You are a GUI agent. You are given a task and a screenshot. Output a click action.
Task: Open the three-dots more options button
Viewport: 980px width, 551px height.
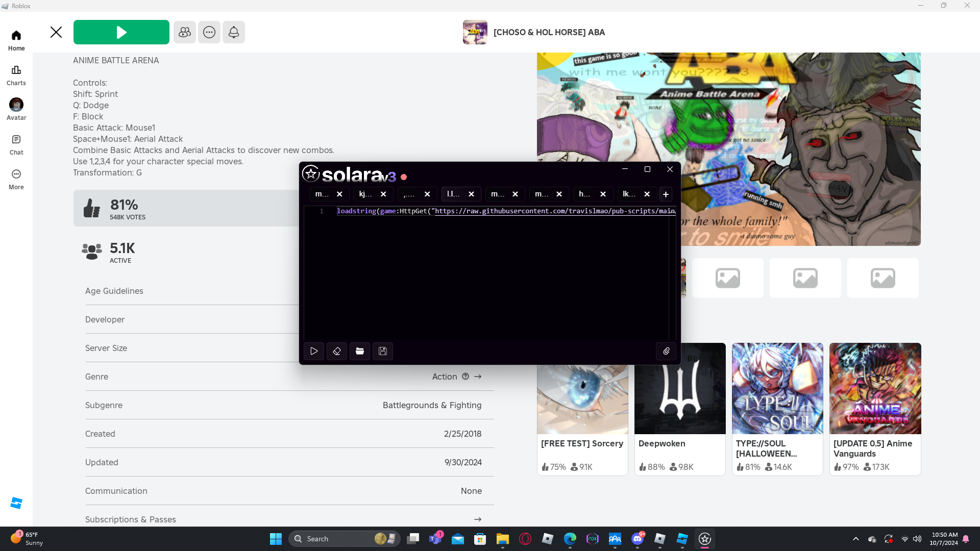[x=209, y=32]
